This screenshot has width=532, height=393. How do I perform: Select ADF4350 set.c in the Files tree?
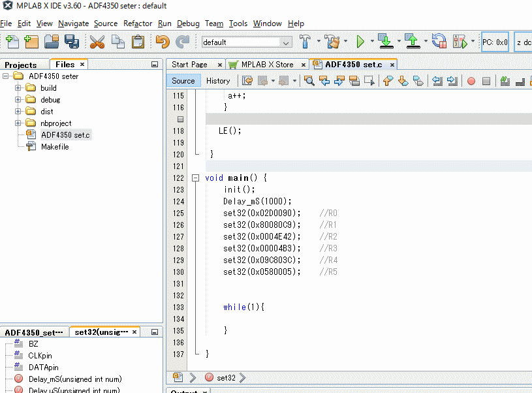(65, 135)
